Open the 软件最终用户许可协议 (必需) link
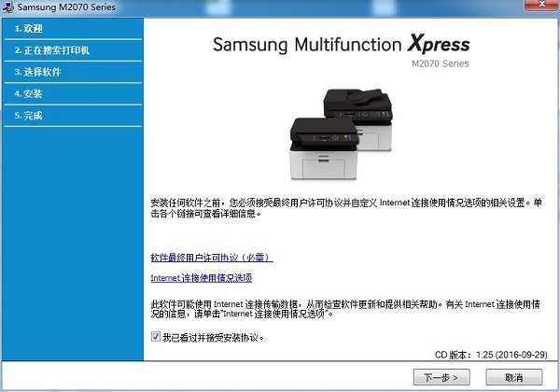The image size is (560, 392). coord(212,258)
